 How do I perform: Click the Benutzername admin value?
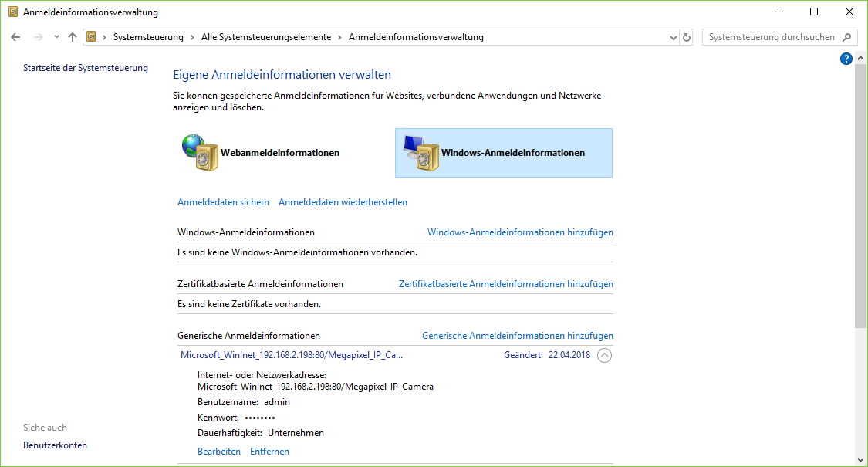[x=277, y=402]
